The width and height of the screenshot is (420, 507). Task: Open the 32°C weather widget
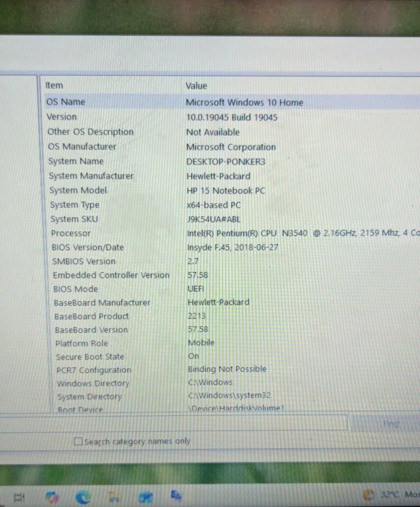pos(391,495)
